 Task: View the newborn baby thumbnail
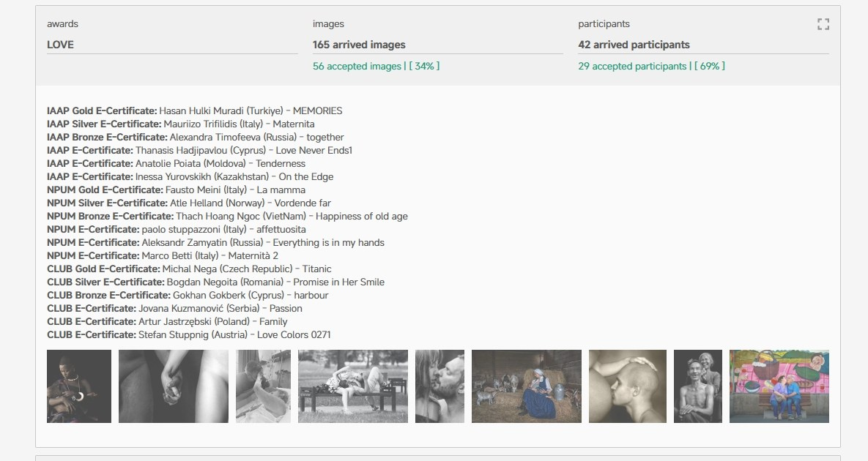coord(263,386)
